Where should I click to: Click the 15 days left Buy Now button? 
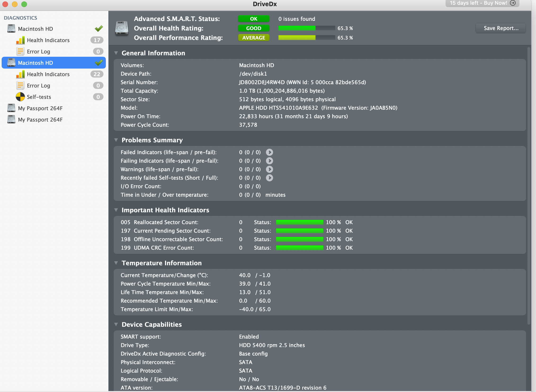tap(482, 3)
